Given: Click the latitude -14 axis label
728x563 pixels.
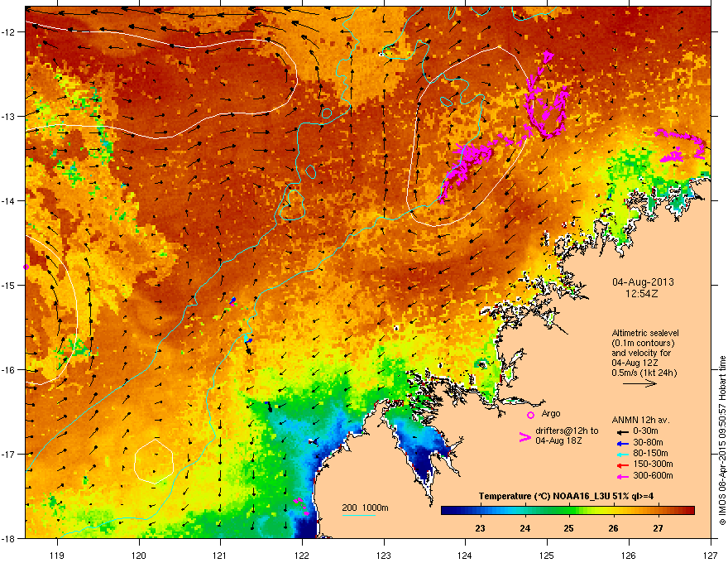Looking at the screenshot, I should pyautogui.click(x=9, y=200).
